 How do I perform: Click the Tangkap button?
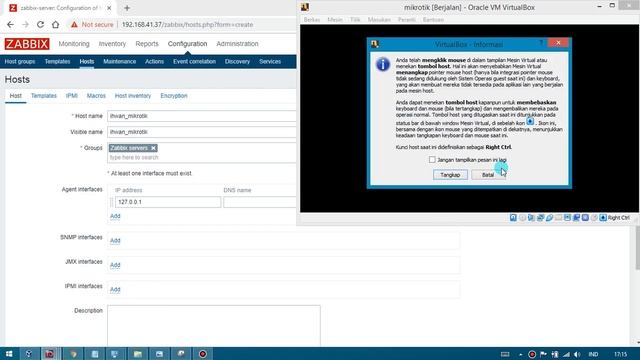(450, 175)
